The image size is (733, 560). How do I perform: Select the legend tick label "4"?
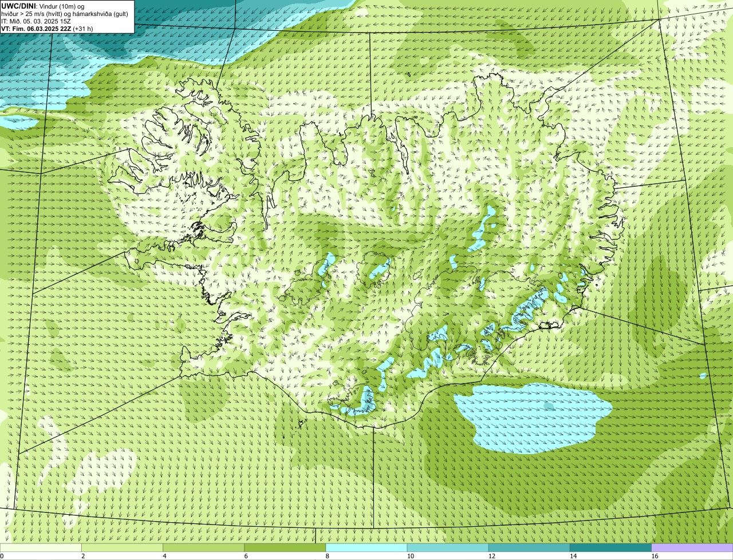(x=164, y=556)
